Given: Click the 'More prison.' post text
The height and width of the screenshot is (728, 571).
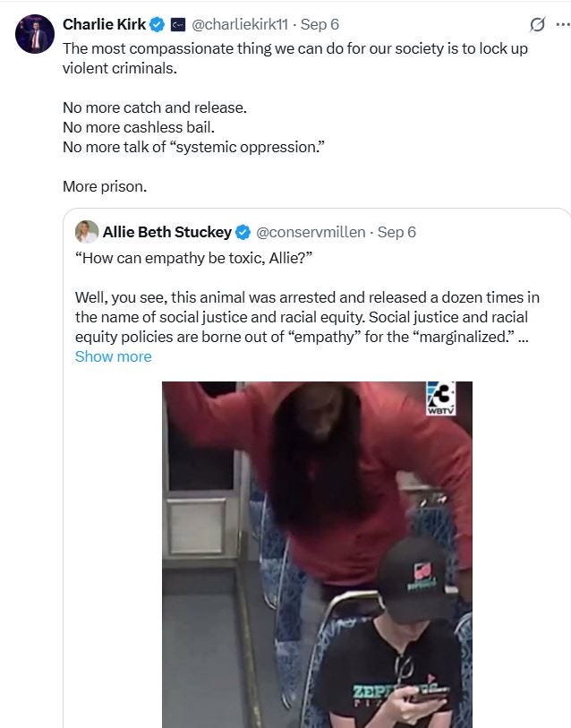Looking at the screenshot, I should point(105,186).
